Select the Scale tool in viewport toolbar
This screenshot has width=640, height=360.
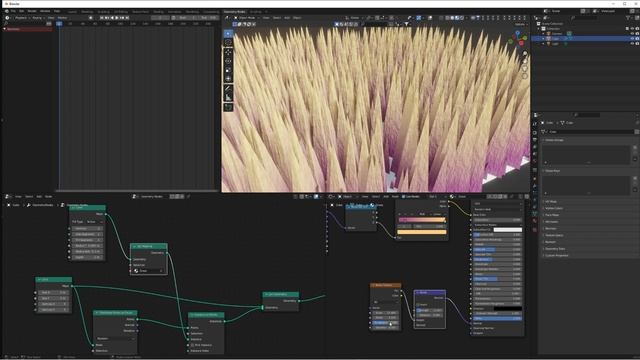(228, 70)
